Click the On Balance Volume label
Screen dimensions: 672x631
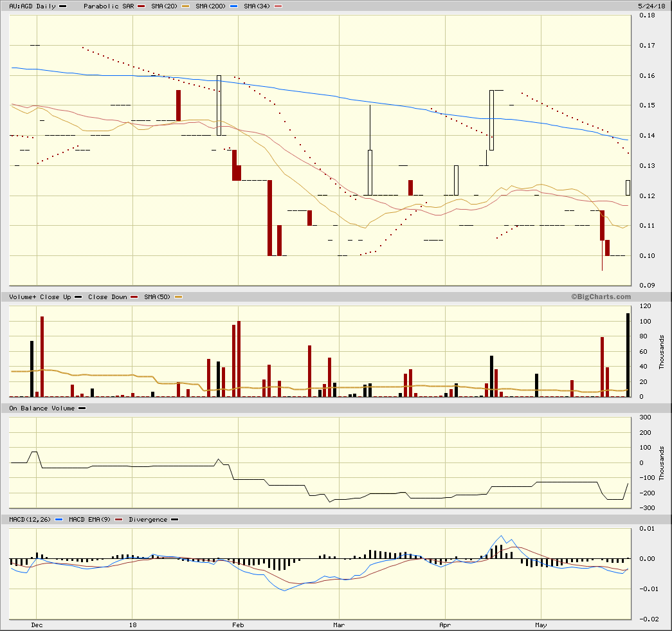42,408
